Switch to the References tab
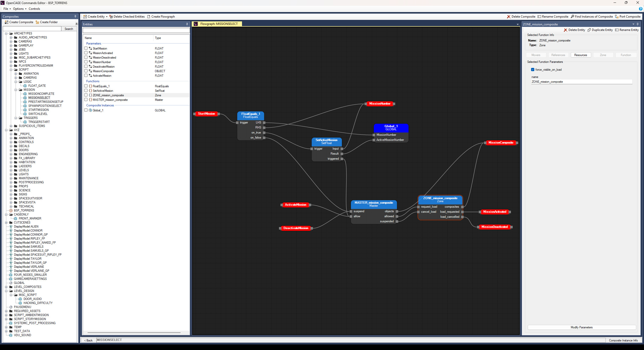Screen dimensions: 644x350 (558, 55)
